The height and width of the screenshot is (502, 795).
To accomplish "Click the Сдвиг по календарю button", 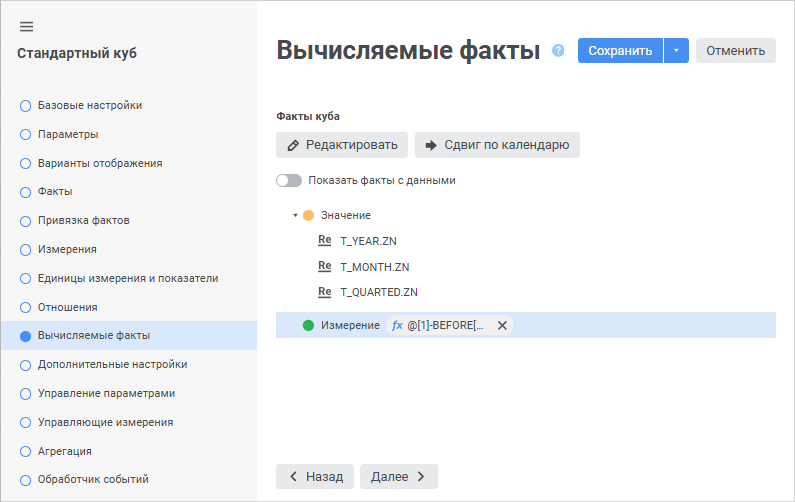I will pos(497,145).
